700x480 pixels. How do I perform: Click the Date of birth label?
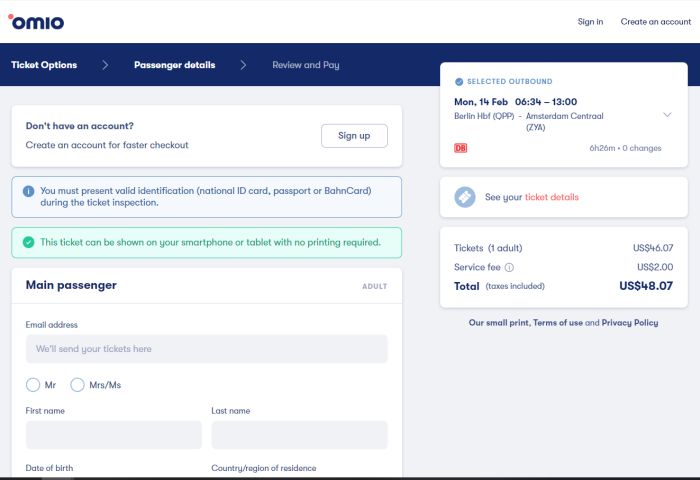click(x=49, y=468)
